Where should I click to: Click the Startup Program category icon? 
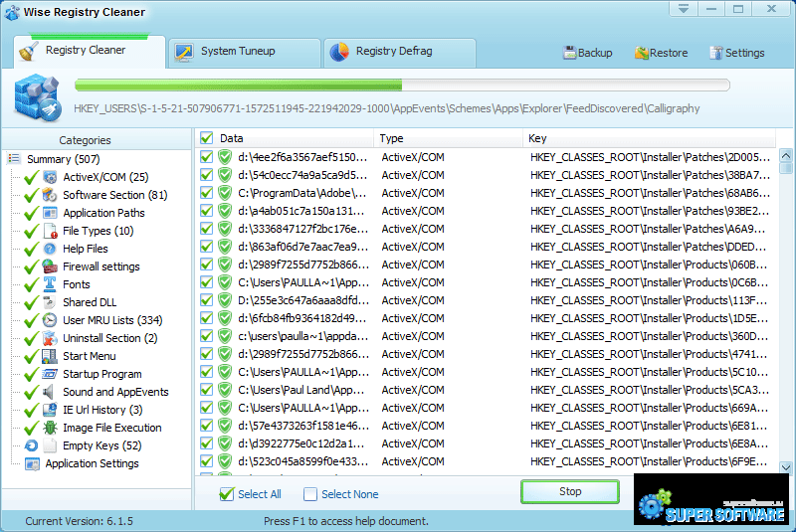pyautogui.click(x=50, y=374)
